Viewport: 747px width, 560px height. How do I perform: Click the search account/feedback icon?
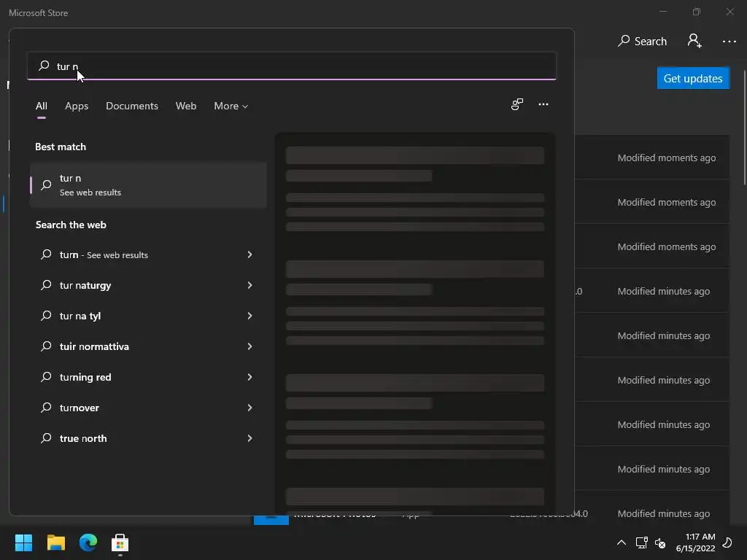click(517, 104)
